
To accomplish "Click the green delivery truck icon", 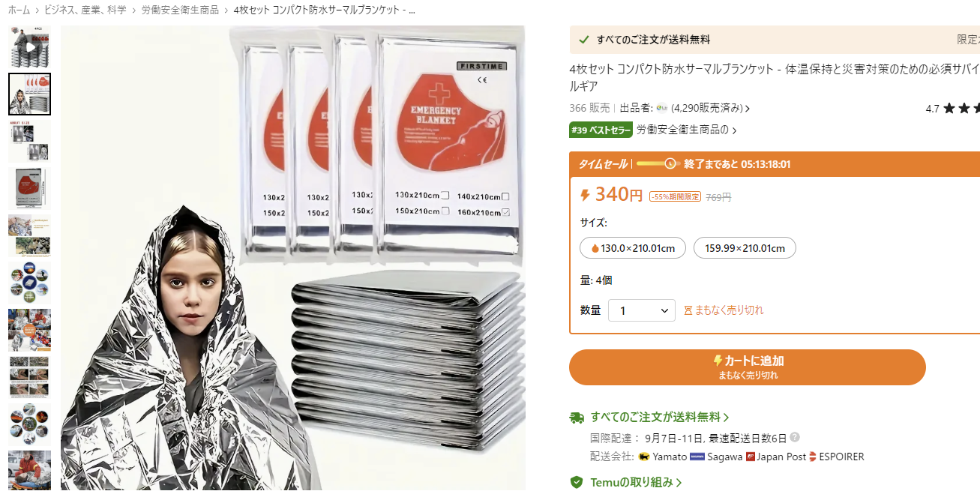I will 577,418.
